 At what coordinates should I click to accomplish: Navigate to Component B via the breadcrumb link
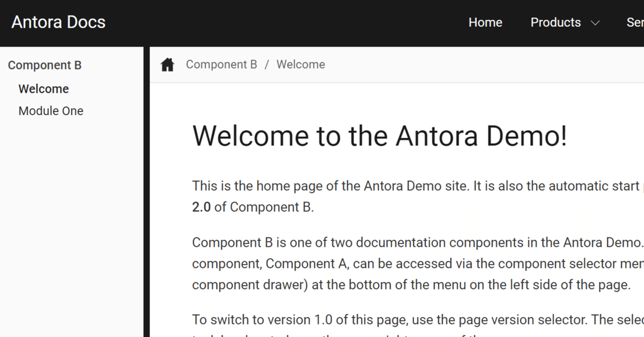pos(221,64)
